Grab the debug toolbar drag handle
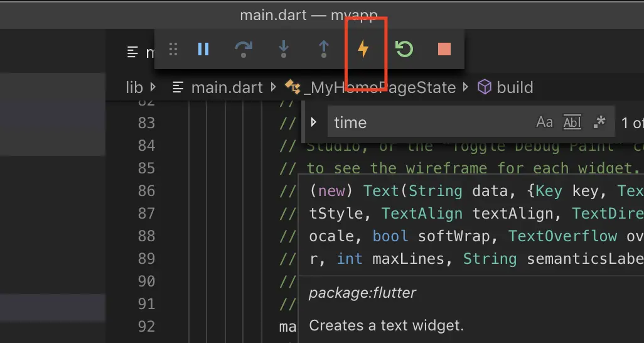 point(173,50)
